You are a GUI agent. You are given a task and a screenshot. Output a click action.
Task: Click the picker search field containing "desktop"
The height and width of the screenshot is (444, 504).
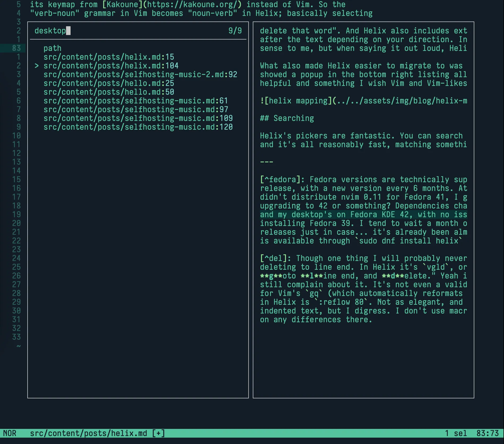[x=50, y=31]
